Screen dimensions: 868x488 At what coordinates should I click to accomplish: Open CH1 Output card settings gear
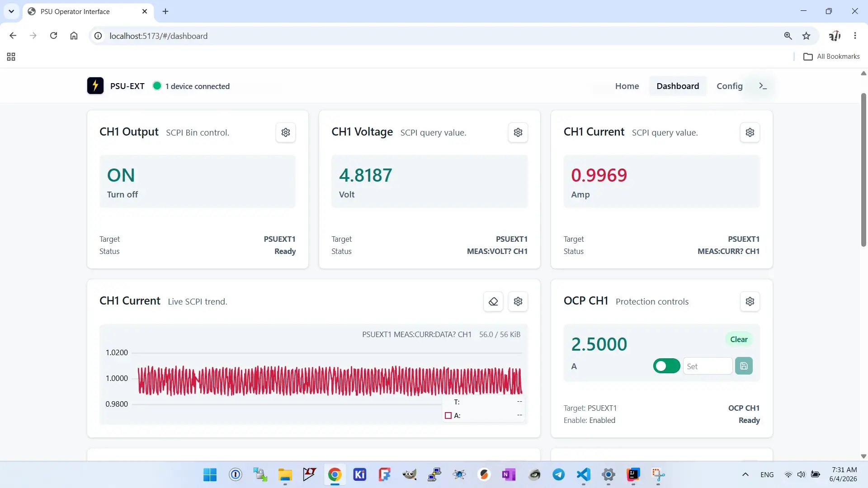click(x=286, y=132)
